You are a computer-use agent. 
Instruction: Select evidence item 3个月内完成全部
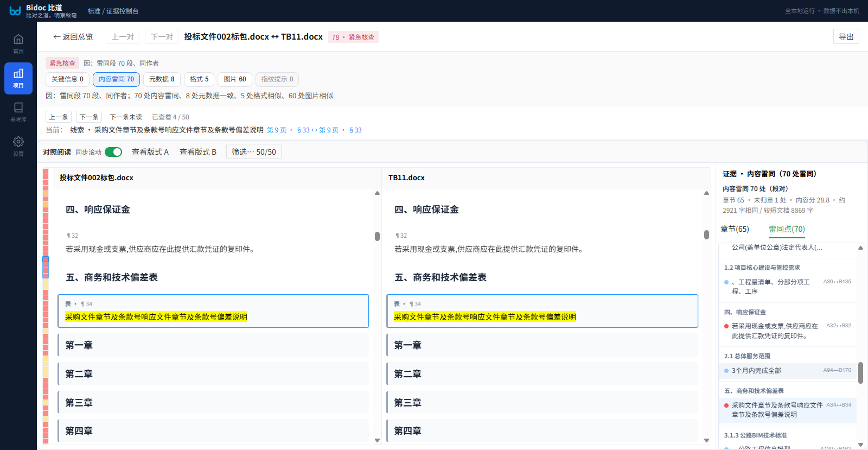pos(788,371)
